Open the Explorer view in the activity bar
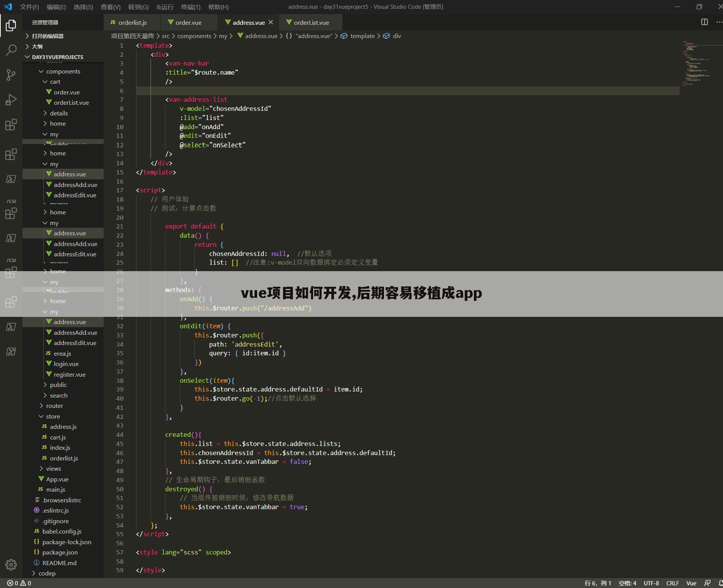 [x=11, y=26]
